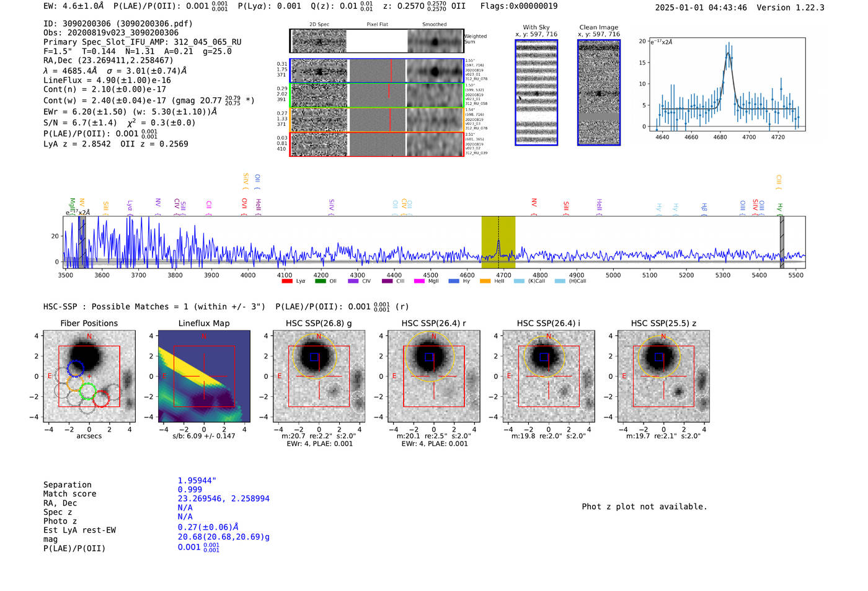Select the orange HeII legend swatch
The height and width of the screenshot is (591, 868).
coord(485,281)
